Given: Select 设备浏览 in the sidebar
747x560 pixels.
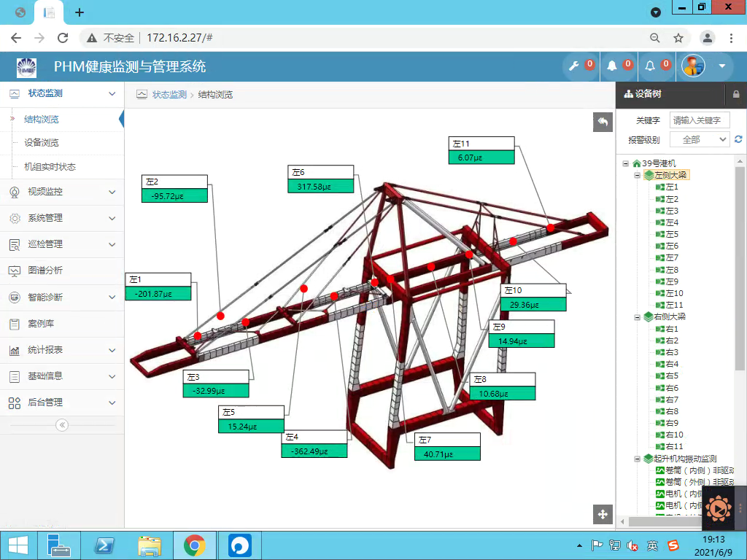Looking at the screenshot, I should coord(42,143).
